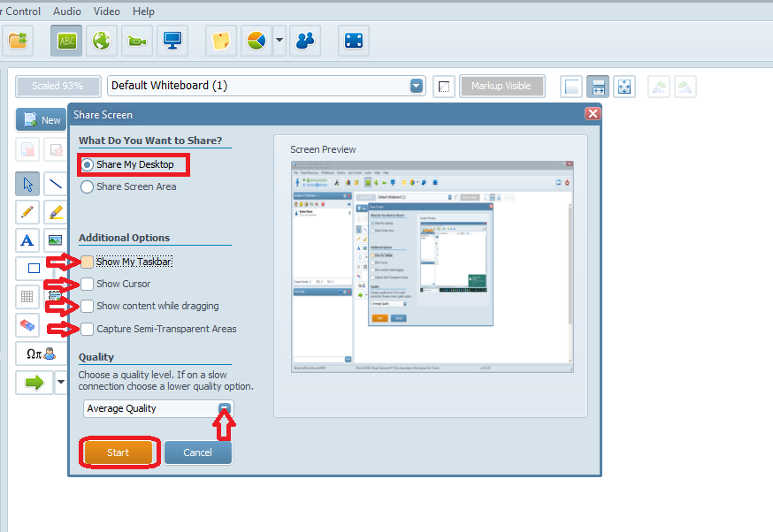Click the Markup Visible button
This screenshot has width=773, height=532.
click(x=501, y=86)
